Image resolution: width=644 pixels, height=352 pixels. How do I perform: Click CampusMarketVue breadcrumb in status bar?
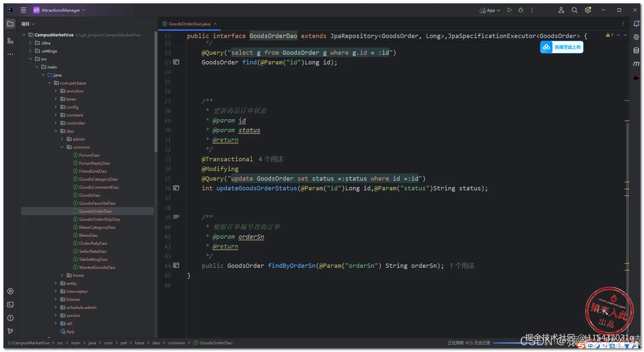pyautogui.click(x=31, y=343)
